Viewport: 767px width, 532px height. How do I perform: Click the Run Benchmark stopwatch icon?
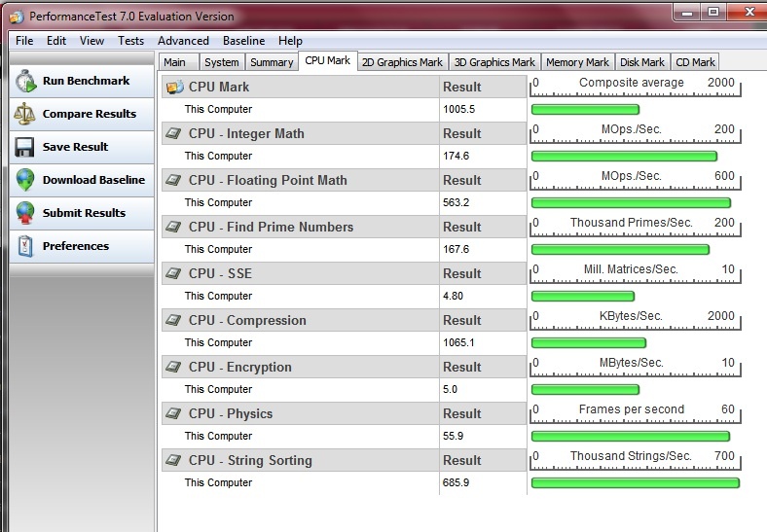point(25,81)
